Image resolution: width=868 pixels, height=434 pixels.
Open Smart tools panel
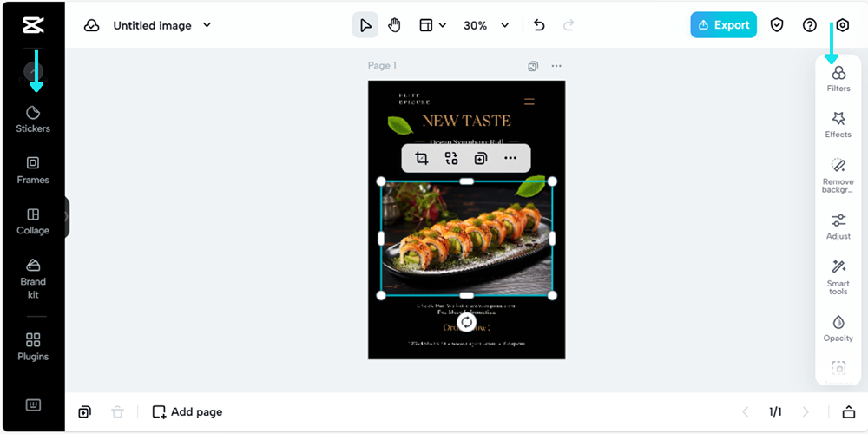[x=838, y=277]
